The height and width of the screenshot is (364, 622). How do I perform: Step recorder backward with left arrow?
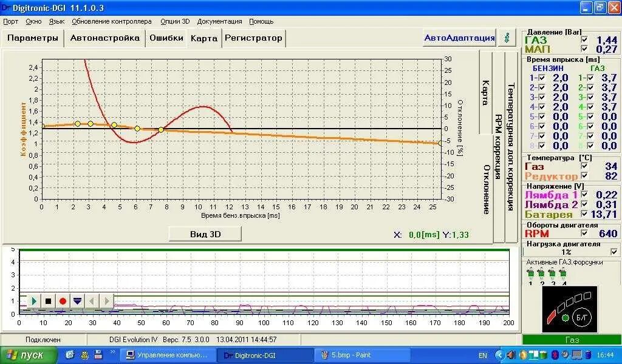(92, 301)
